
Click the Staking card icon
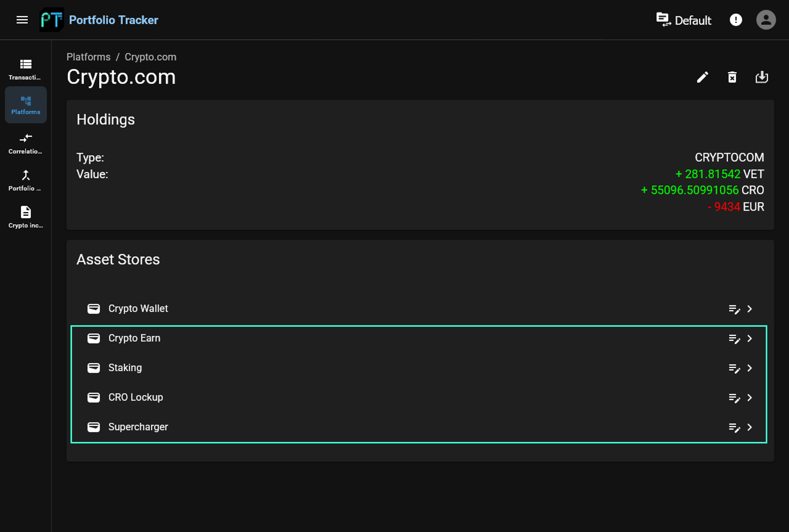click(x=94, y=368)
